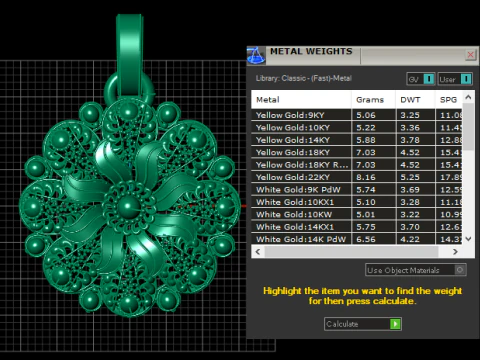Screen dimensions: 480x360
Task: Select the Yellow Gold:14KY row
Action: (x=357, y=140)
